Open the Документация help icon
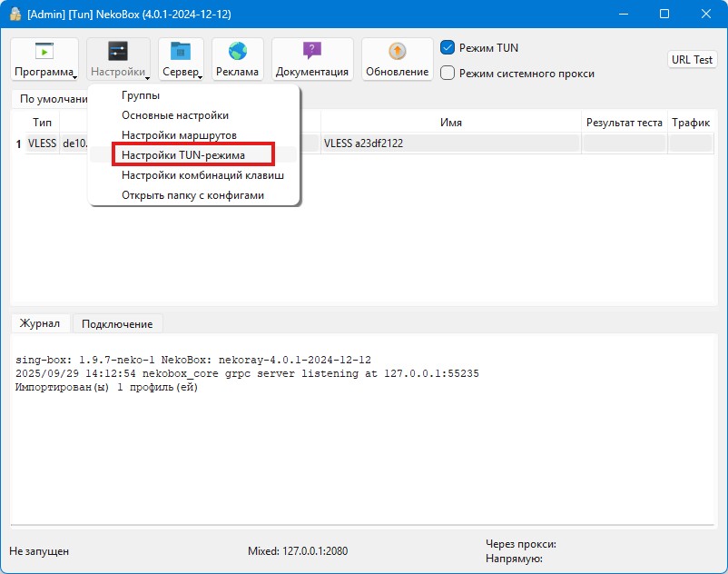The height and width of the screenshot is (574, 728). (312, 52)
